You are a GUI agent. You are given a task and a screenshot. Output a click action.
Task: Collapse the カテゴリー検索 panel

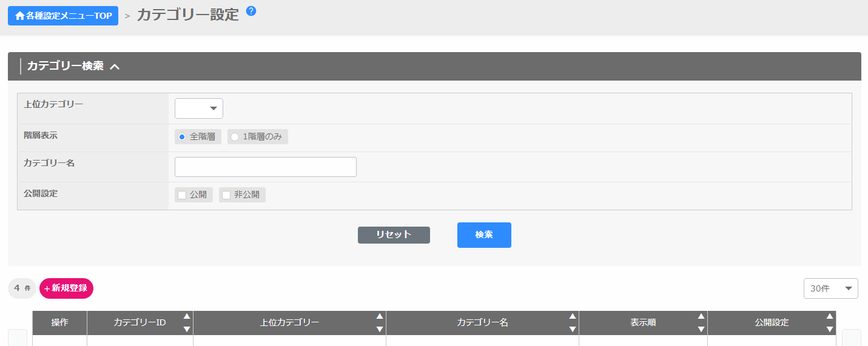pos(115,67)
